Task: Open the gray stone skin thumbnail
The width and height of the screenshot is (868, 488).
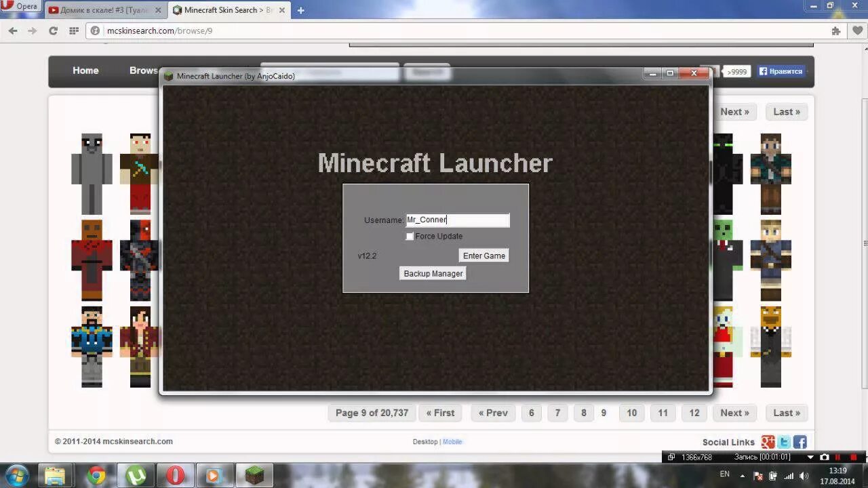Action: pos(92,174)
